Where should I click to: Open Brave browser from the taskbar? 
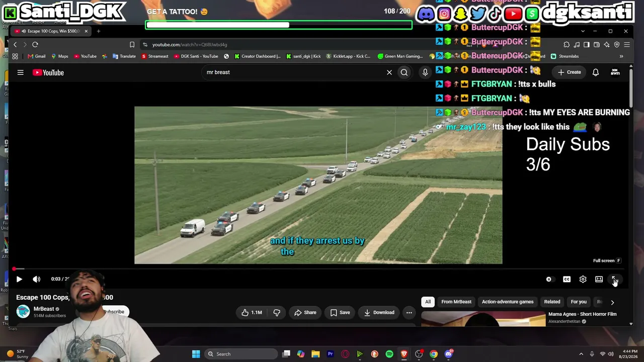[x=404, y=354]
